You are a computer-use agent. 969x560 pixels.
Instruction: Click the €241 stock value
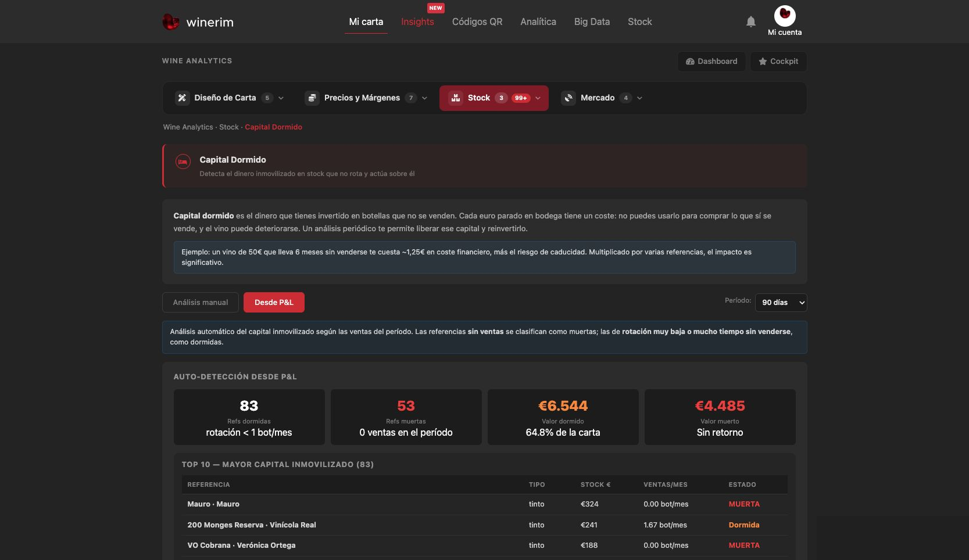pyautogui.click(x=589, y=525)
